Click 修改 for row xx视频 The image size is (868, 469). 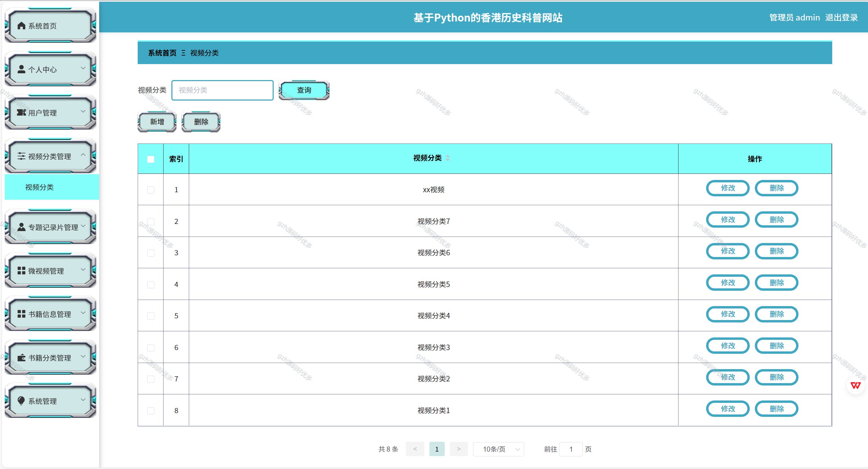pyautogui.click(x=728, y=188)
